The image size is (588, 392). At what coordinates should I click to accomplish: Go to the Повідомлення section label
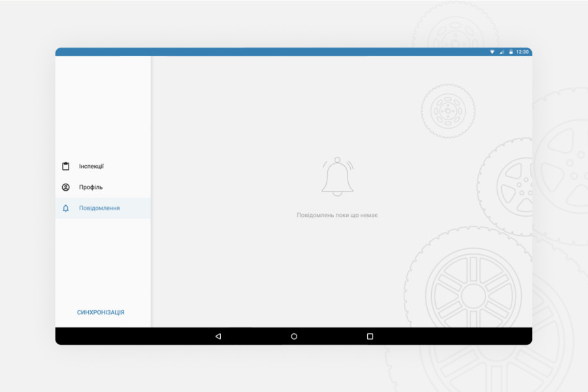point(99,208)
